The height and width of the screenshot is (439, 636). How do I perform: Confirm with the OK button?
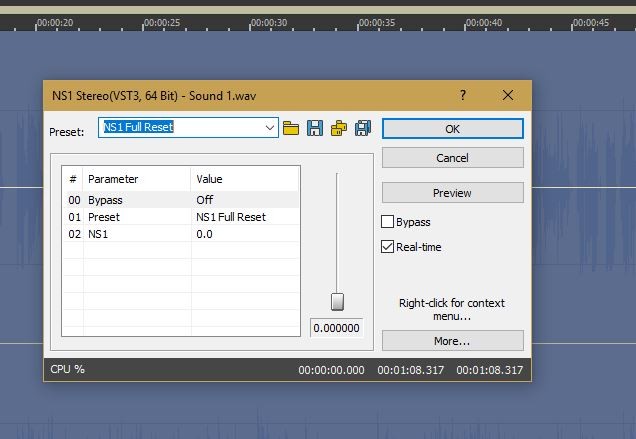pos(453,129)
